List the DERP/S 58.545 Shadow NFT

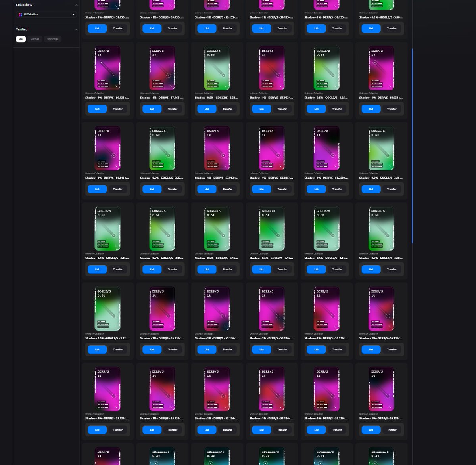coord(97,189)
